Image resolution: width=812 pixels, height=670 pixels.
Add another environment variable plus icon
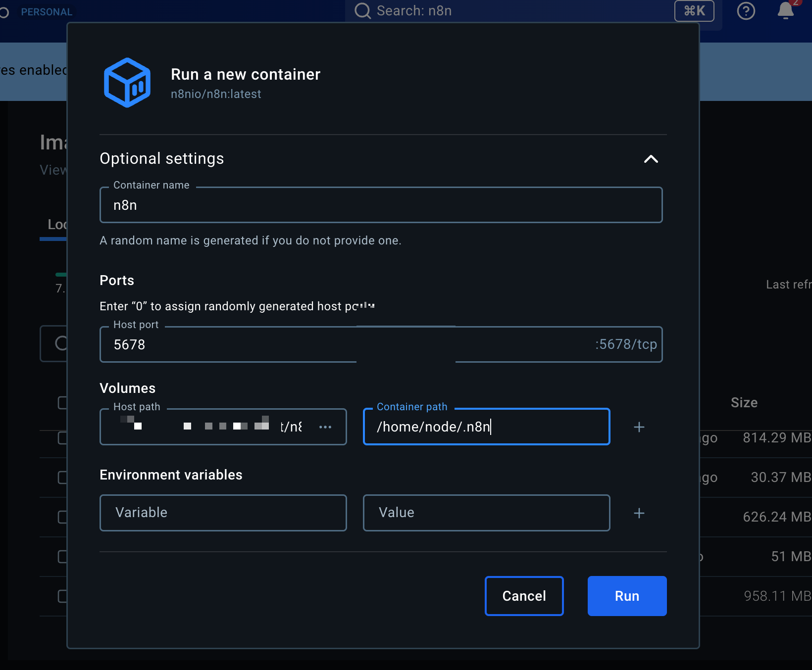click(x=639, y=513)
